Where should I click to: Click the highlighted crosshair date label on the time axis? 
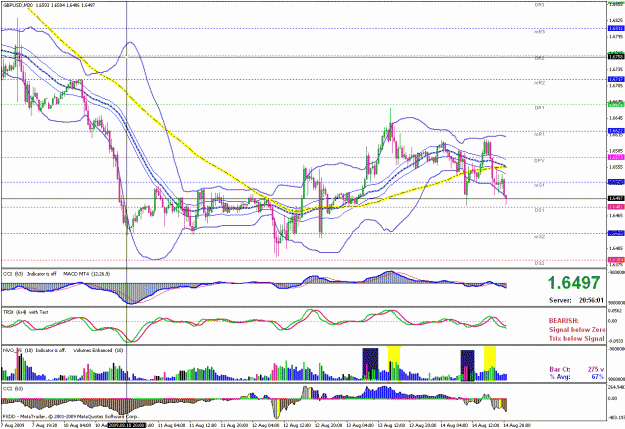tap(127, 426)
